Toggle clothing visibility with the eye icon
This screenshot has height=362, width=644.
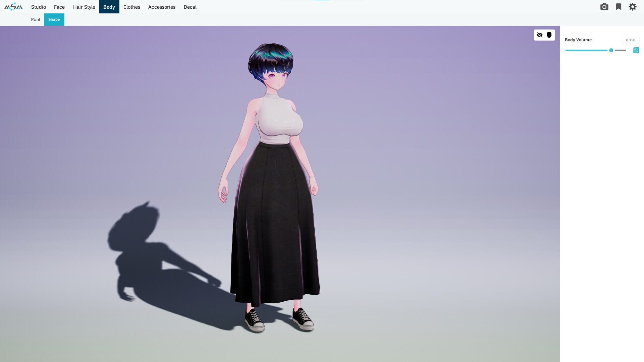[x=540, y=35]
